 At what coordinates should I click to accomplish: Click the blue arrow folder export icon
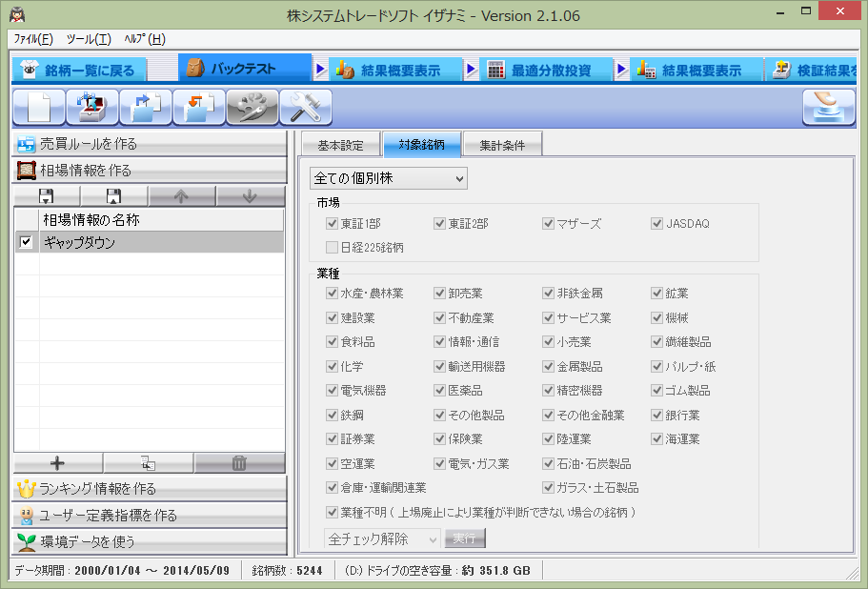[x=146, y=107]
